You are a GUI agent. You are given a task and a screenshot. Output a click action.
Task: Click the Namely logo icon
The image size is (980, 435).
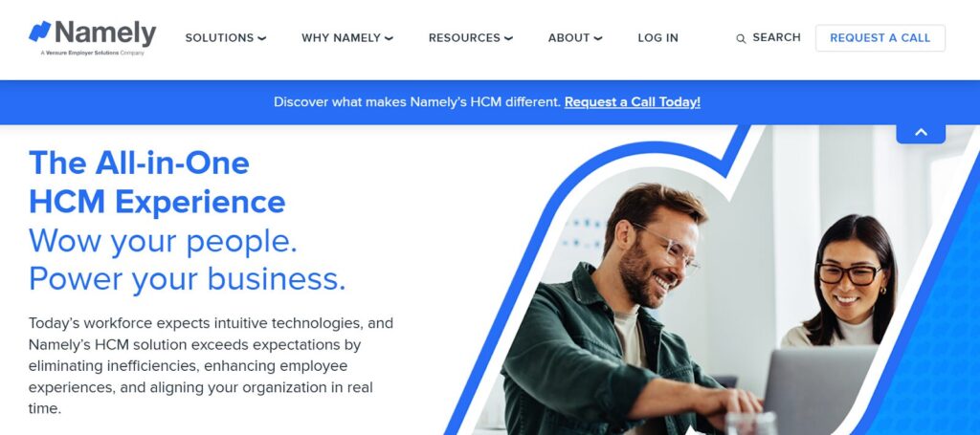[x=39, y=32]
